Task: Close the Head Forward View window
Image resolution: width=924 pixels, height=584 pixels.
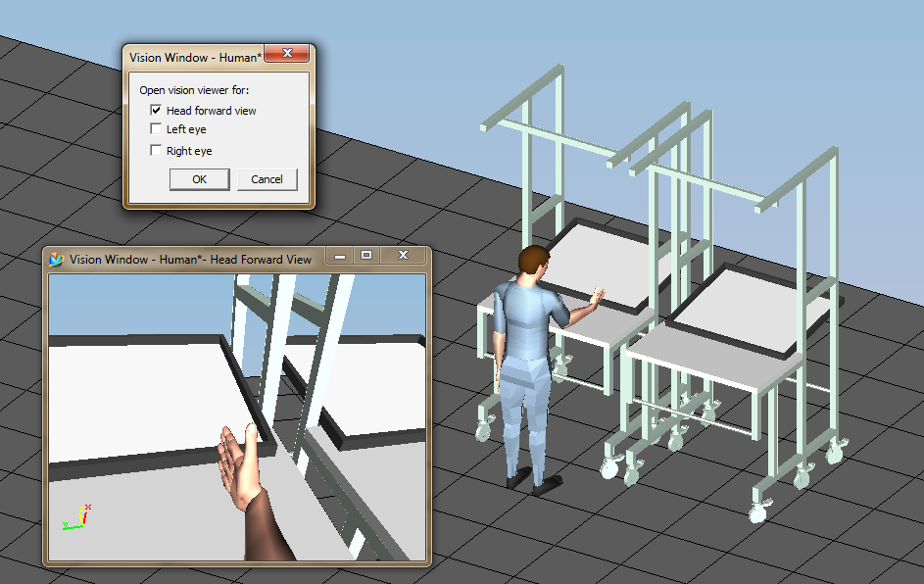Action: pos(403,255)
